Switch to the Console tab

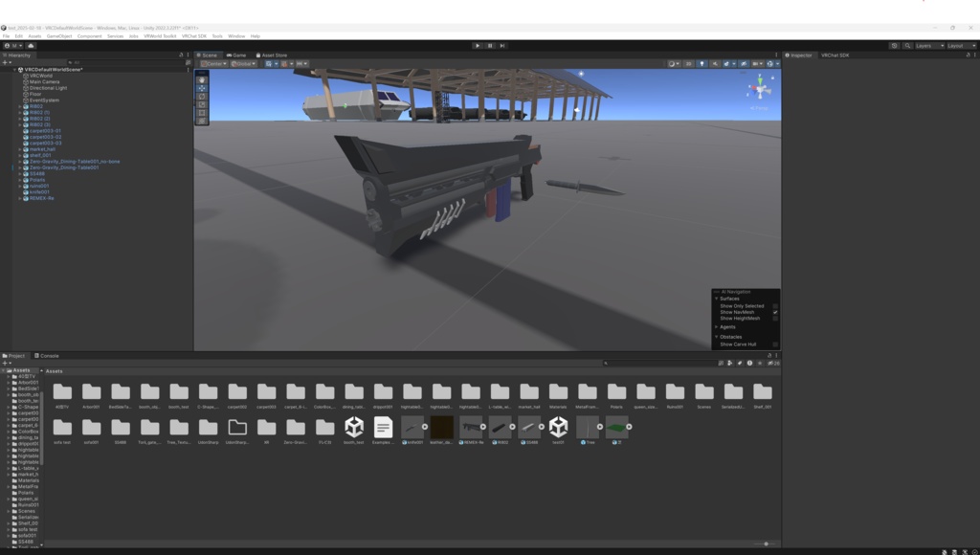pyautogui.click(x=46, y=356)
